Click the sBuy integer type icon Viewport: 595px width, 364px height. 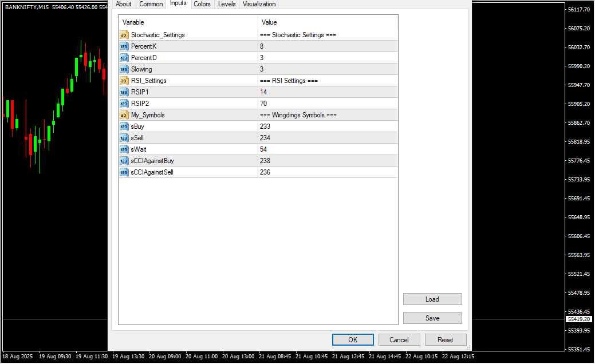tap(124, 126)
